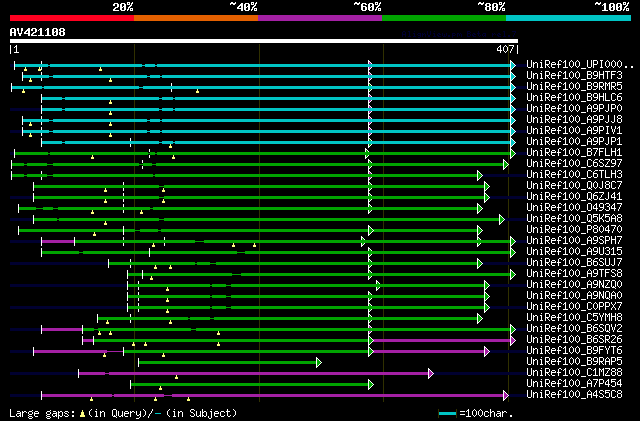640x421 pixels.
Task: Click the cyan 100char scale bar
Action: [447, 414]
